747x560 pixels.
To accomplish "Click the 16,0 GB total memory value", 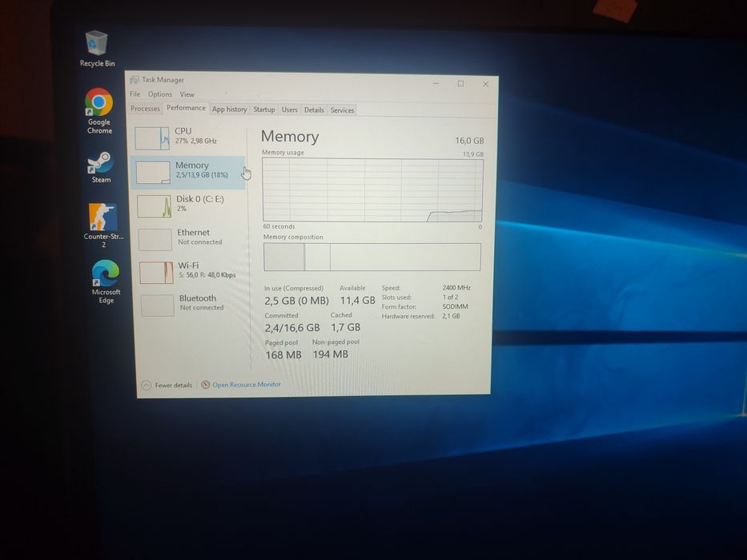I will 470,141.
